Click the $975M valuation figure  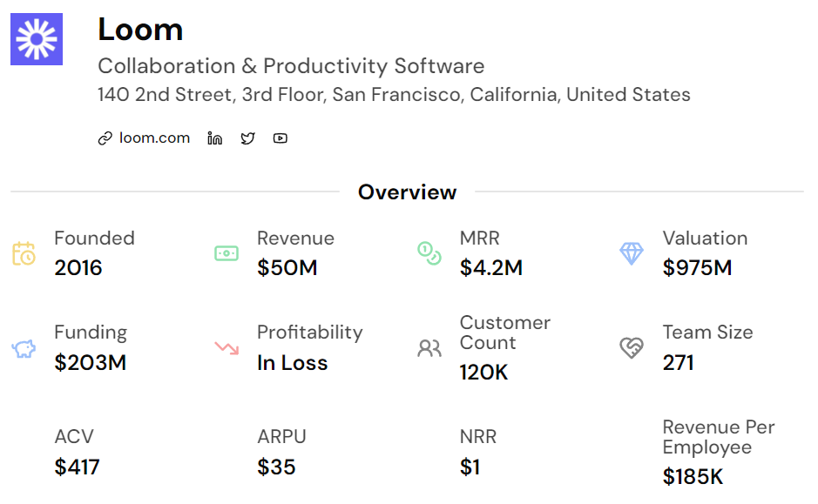pyautogui.click(x=697, y=268)
